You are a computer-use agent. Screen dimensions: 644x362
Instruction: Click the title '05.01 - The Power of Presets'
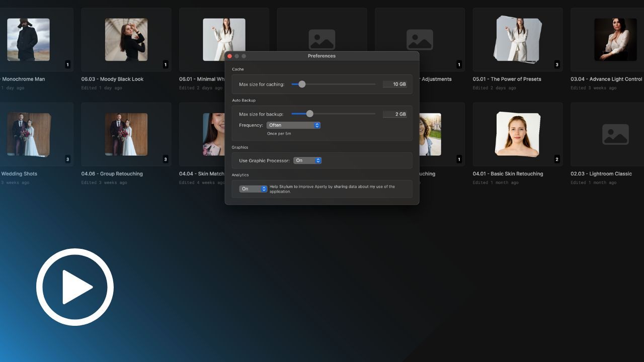(x=507, y=79)
